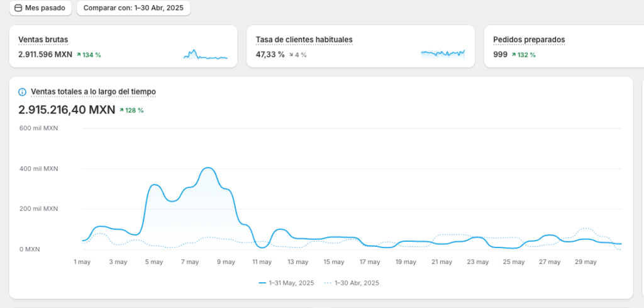The width and height of the screenshot is (644, 308).
Task: Click the down arrow beside 4 %
Action: click(x=291, y=55)
